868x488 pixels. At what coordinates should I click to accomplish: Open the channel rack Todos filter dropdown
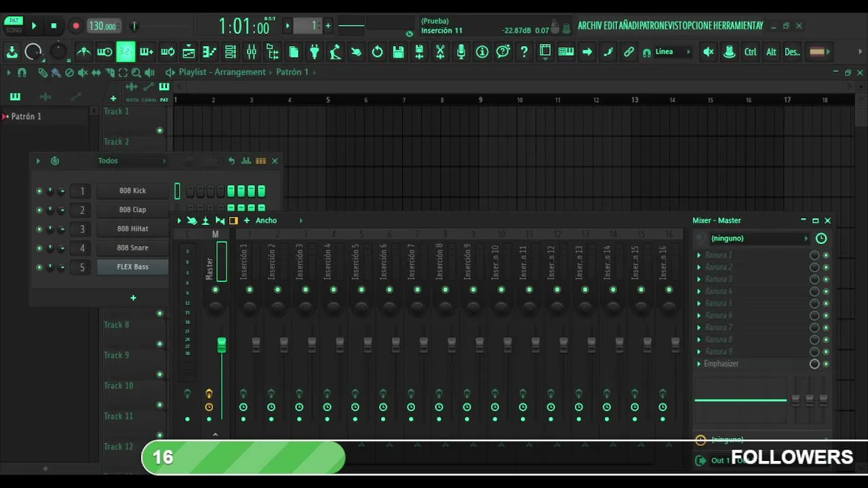tap(131, 161)
